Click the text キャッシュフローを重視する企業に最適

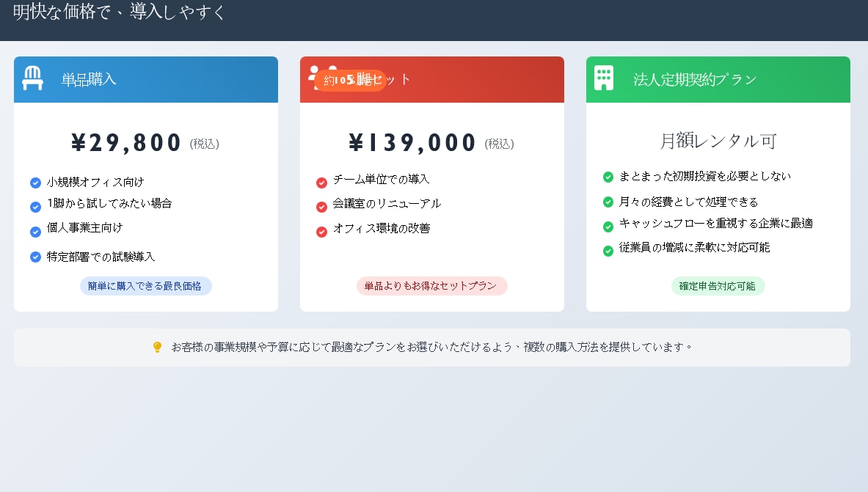[716, 223]
